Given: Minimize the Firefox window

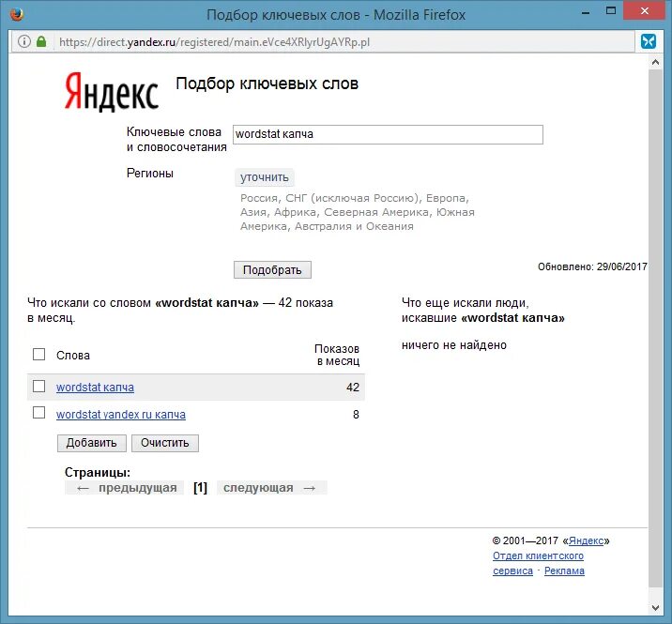Looking at the screenshot, I should tap(586, 13).
